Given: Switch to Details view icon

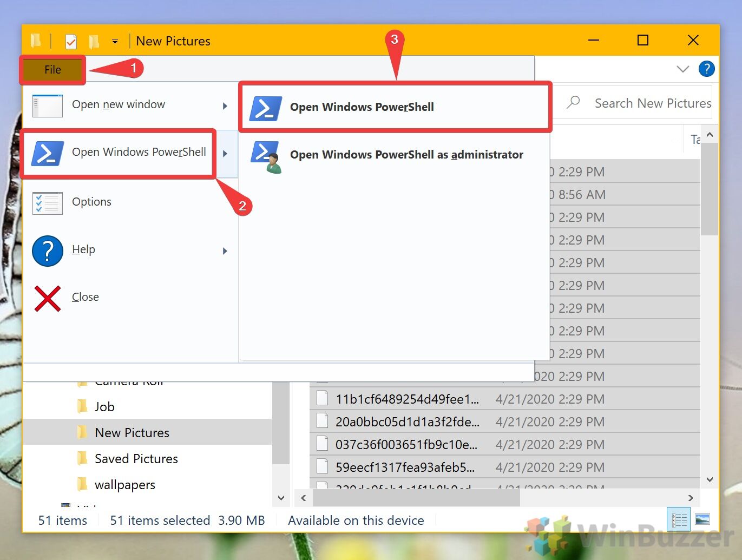Looking at the screenshot, I should [679, 520].
